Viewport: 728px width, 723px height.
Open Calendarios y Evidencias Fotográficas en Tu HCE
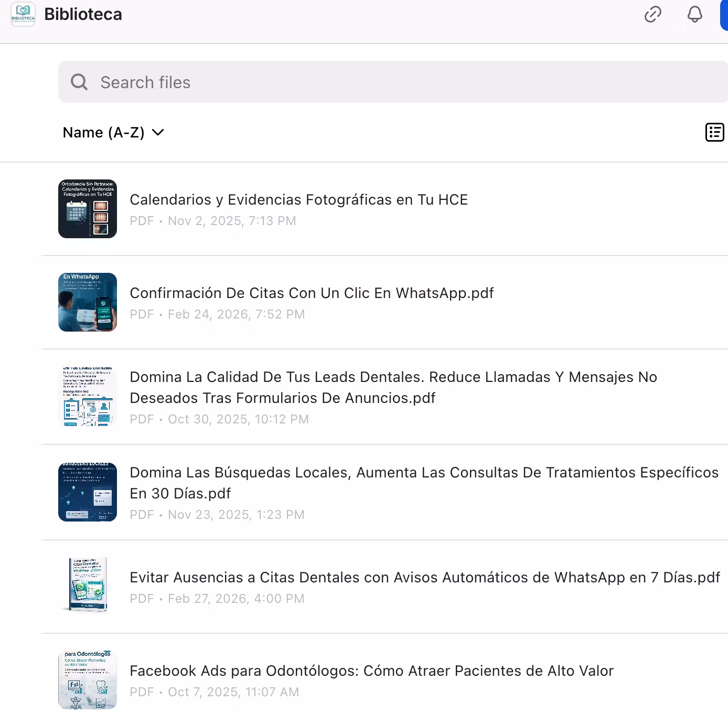coord(298,200)
